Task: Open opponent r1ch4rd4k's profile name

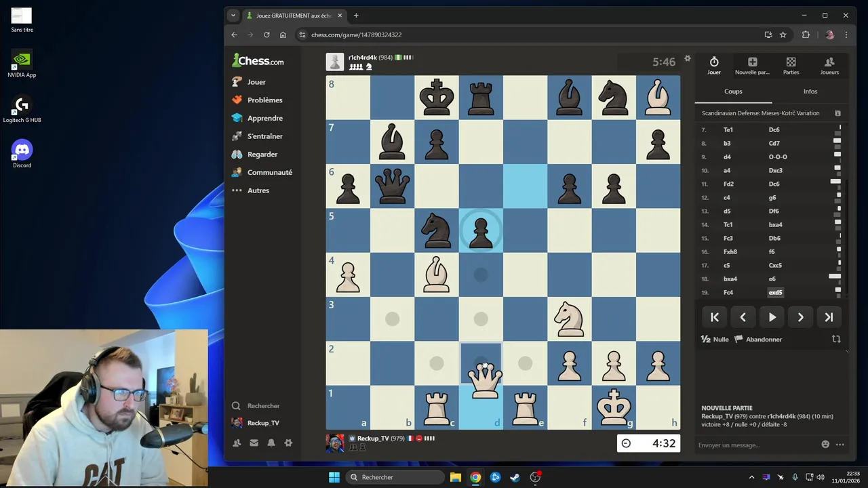Action: [x=362, y=58]
